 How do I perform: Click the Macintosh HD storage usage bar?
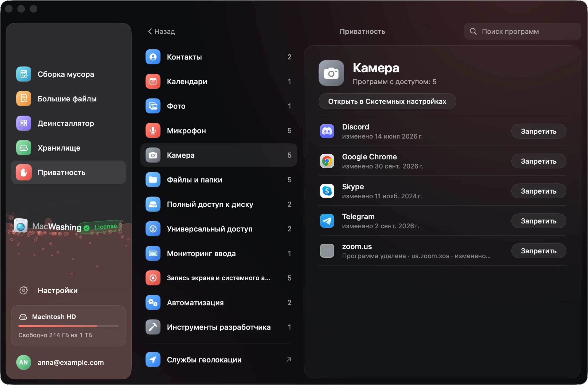pyautogui.click(x=69, y=326)
